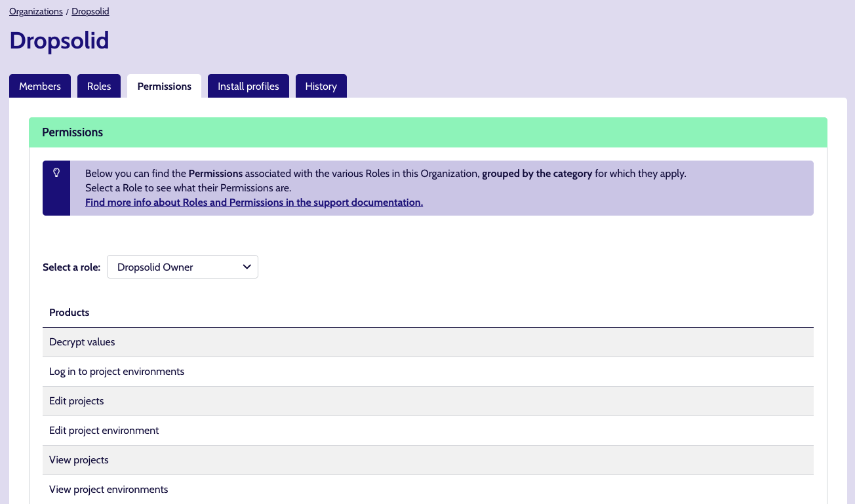
Task: Open the Select a role dropdown
Action: click(182, 267)
